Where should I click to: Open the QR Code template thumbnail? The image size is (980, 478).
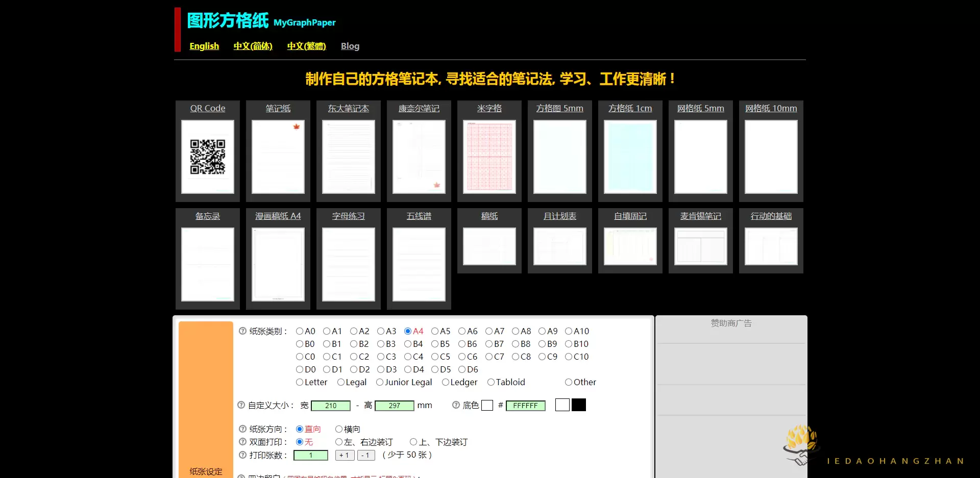[x=208, y=157]
